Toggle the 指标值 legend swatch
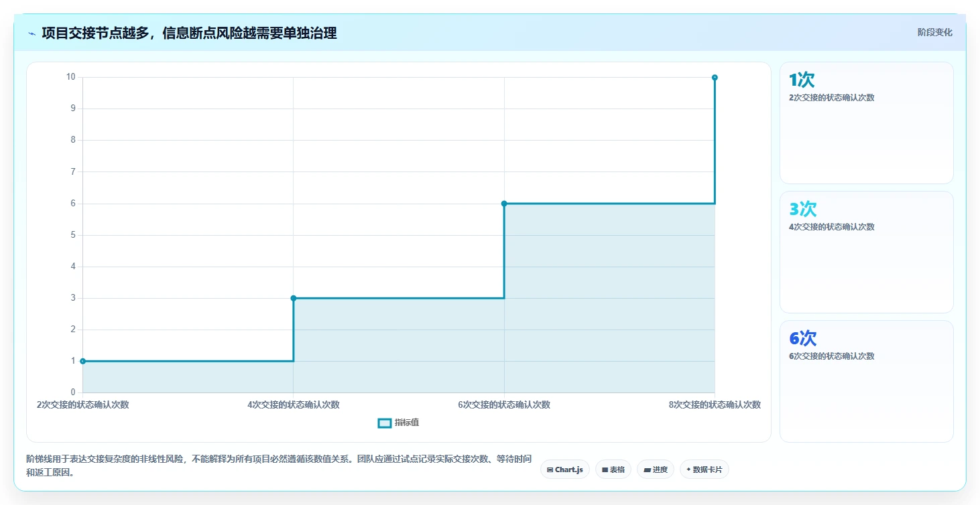The width and height of the screenshot is (980, 505). click(385, 423)
